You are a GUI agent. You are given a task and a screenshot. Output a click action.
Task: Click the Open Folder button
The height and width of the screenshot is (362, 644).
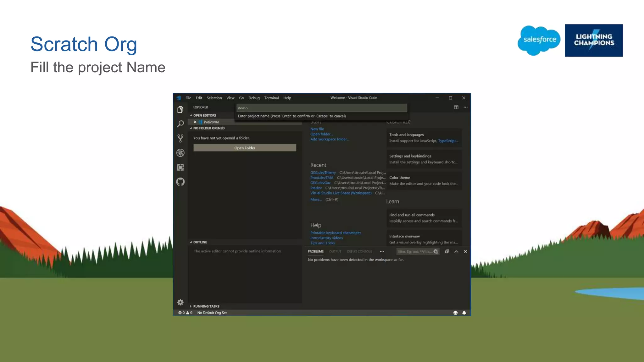coord(245,148)
